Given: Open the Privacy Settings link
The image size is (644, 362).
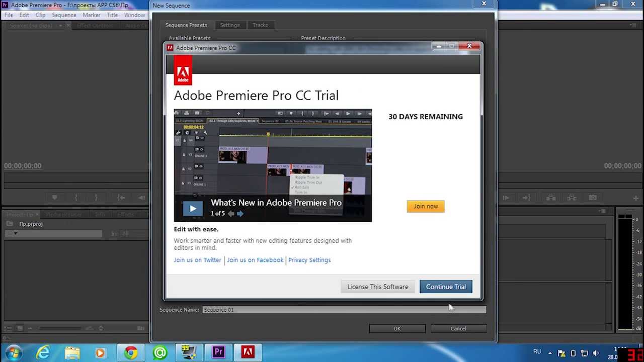Looking at the screenshot, I should [x=309, y=260].
